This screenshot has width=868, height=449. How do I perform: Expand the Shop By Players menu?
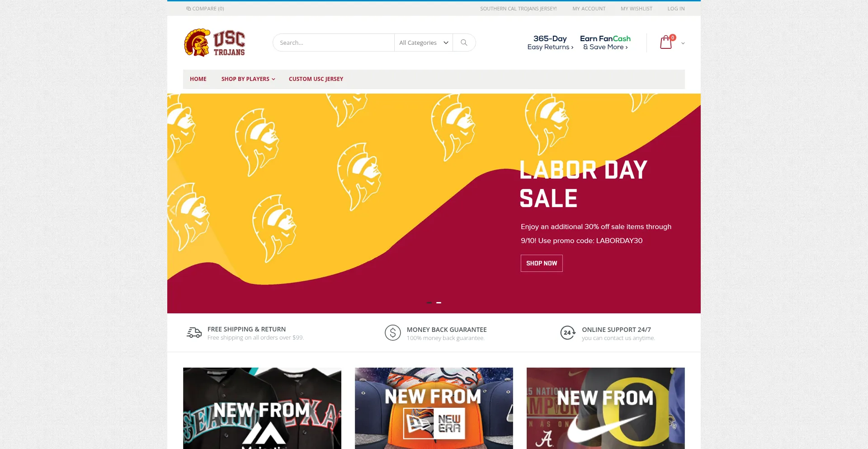(248, 79)
